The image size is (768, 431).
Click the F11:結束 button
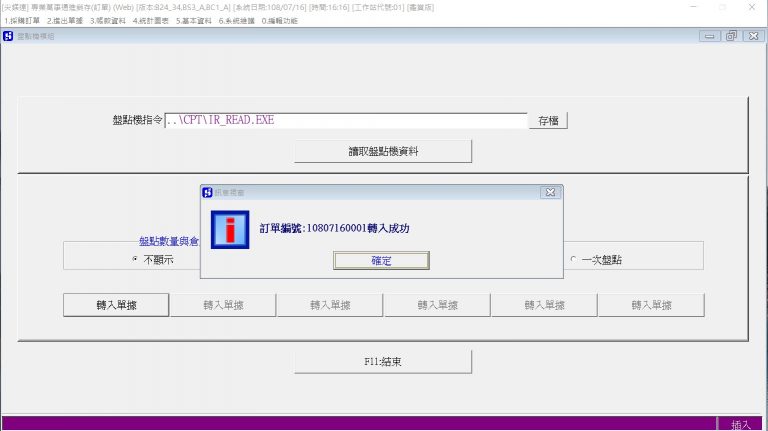(383, 362)
